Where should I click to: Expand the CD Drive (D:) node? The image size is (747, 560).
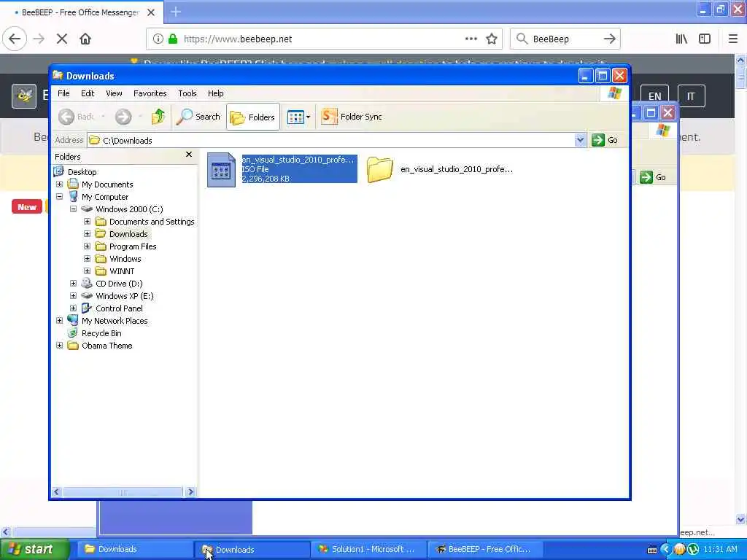tap(74, 284)
